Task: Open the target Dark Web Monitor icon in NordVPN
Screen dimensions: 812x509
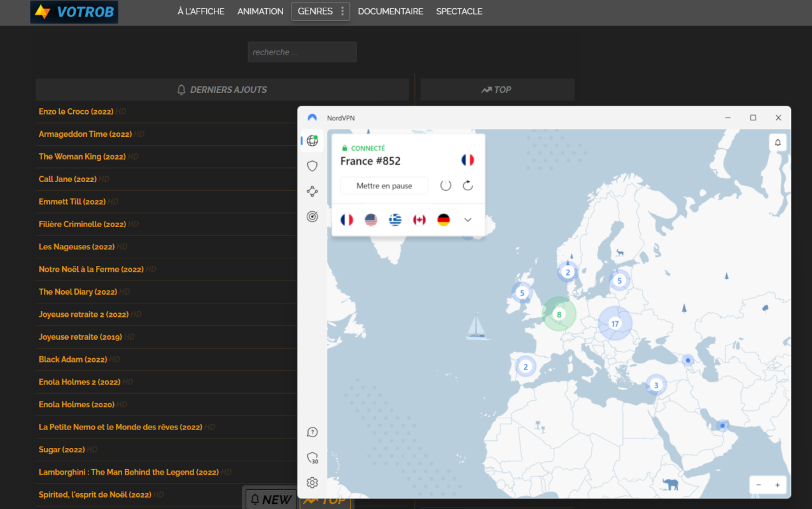Action: coord(312,216)
